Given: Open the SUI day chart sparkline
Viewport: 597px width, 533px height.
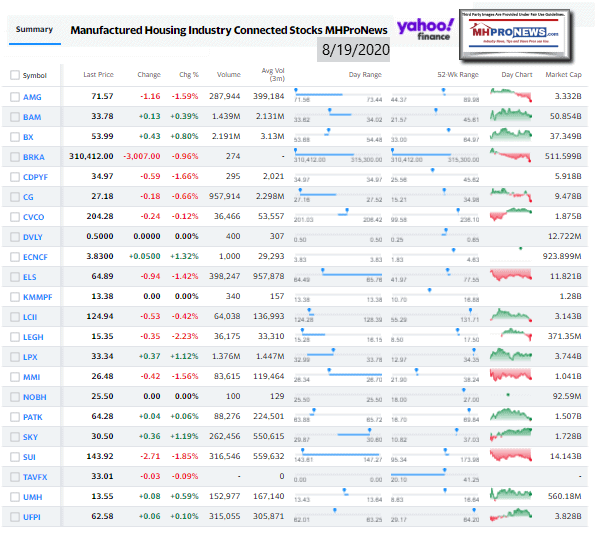Looking at the screenshot, I should (x=511, y=455).
